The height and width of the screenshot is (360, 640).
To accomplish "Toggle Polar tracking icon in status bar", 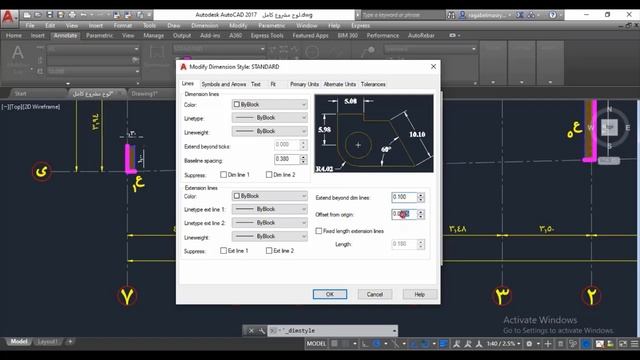I will click(377, 344).
